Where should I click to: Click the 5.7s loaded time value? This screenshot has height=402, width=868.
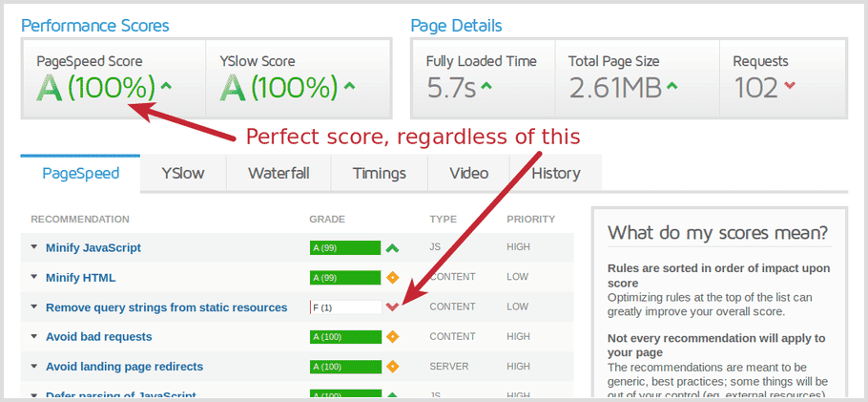[x=451, y=88]
